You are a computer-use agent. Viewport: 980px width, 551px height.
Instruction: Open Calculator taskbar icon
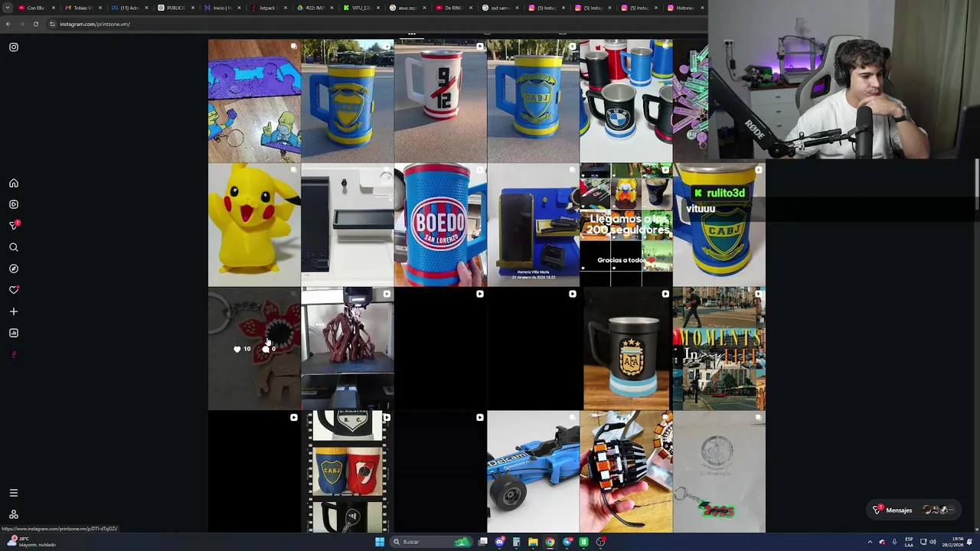[x=516, y=542]
